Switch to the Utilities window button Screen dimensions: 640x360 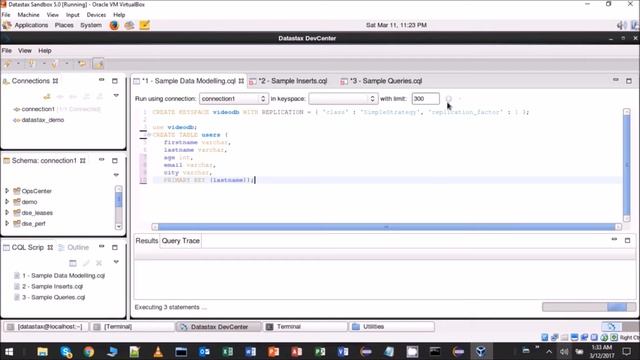tap(392, 327)
